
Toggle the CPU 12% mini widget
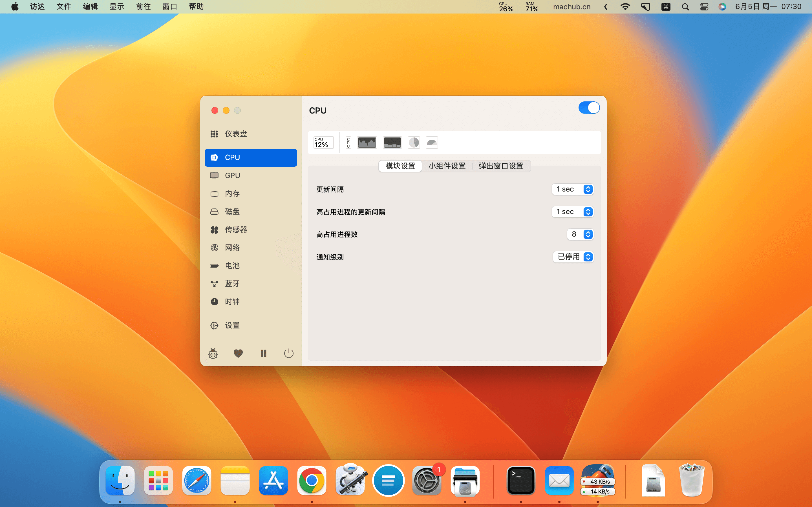click(323, 143)
